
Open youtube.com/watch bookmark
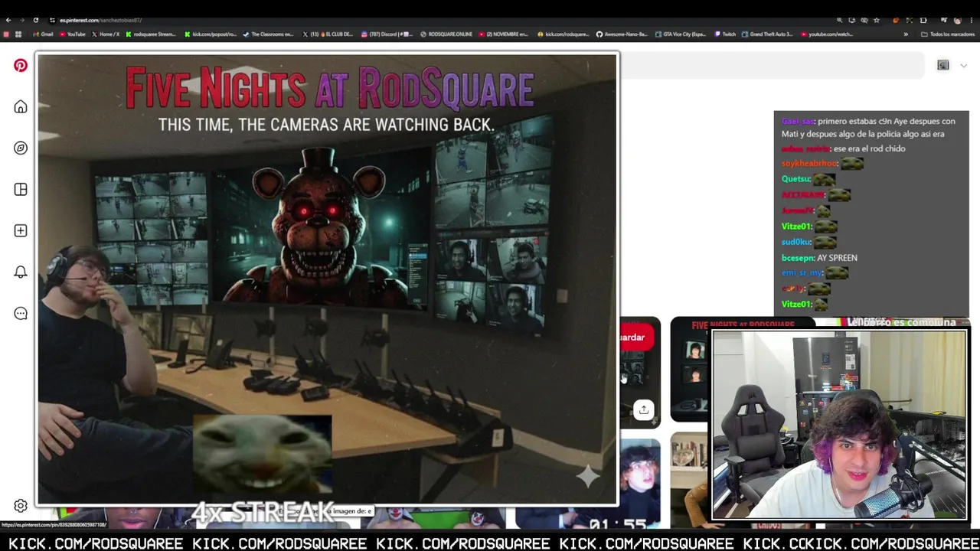click(827, 34)
